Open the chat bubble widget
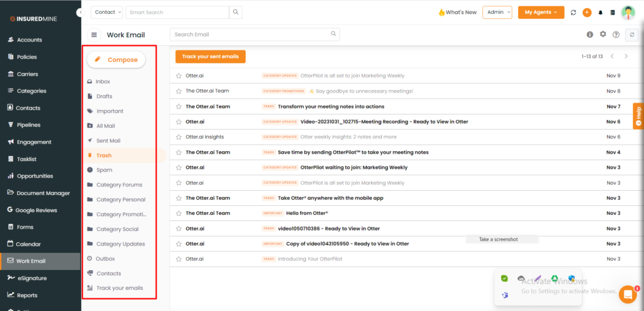Screen dimensions: 644x311 point(628,294)
